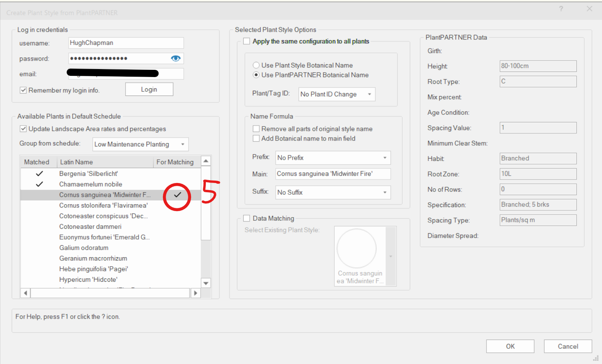This screenshot has height=364, width=602.
Task: Enable Apply the same configuration to all plants
Action: [x=246, y=41]
